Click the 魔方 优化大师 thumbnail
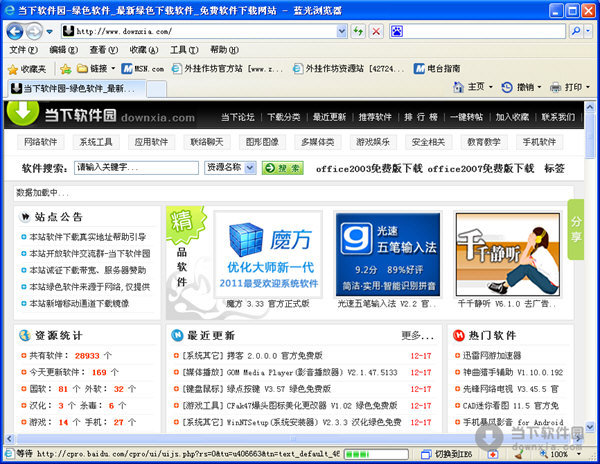Image resolution: width=600 pixels, height=464 pixels. (x=269, y=255)
